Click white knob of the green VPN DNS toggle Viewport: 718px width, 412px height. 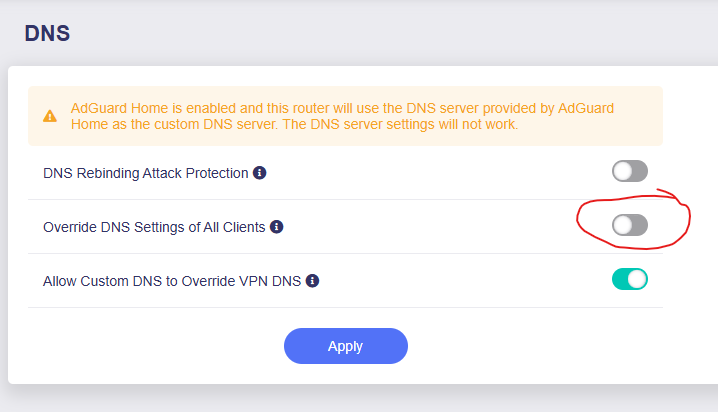coord(638,279)
